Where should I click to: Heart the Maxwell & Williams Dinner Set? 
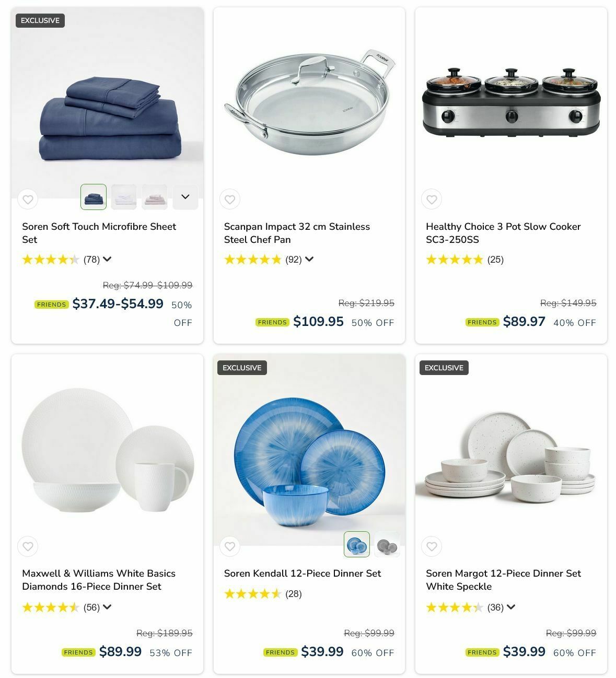28,546
